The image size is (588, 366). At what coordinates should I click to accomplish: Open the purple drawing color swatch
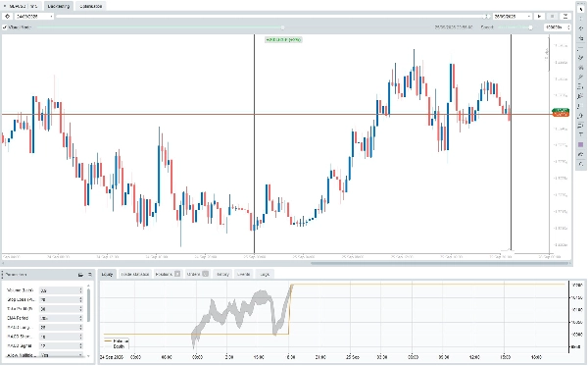click(581, 144)
